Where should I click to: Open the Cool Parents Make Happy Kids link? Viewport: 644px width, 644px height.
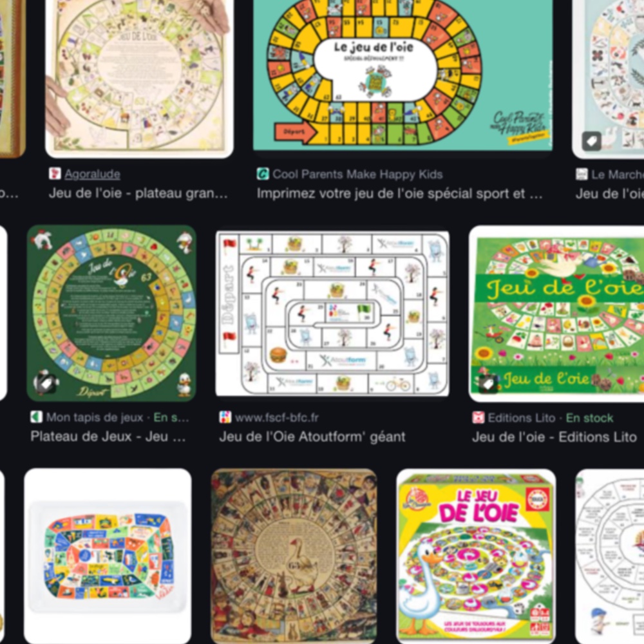click(357, 174)
